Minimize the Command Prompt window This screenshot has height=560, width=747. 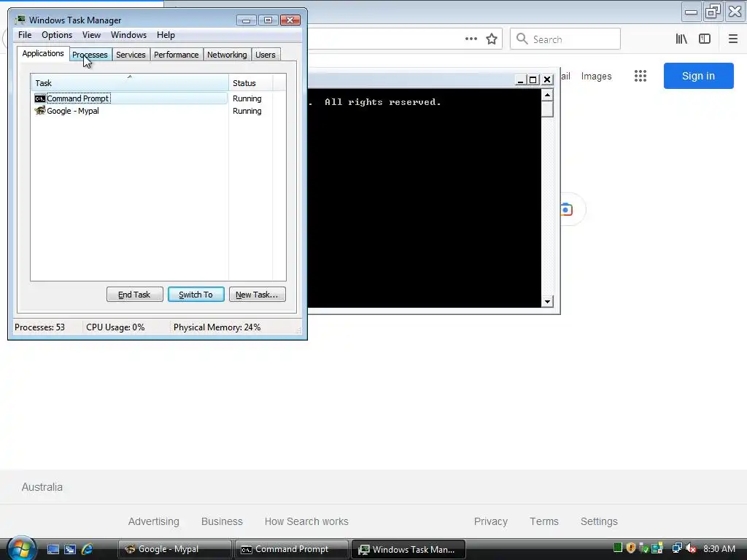pyautogui.click(x=520, y=79)
